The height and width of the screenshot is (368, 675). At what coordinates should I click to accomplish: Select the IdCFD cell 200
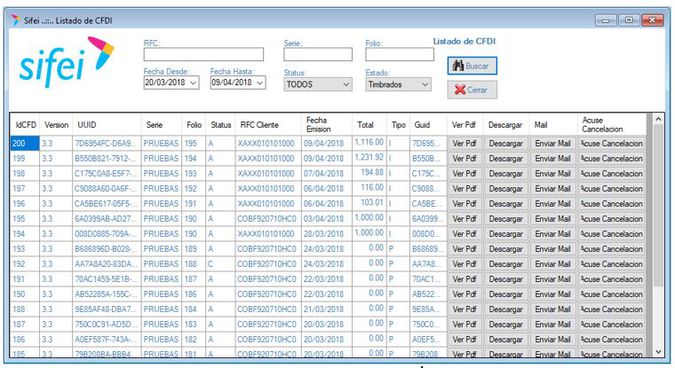[x=25, y=143]
